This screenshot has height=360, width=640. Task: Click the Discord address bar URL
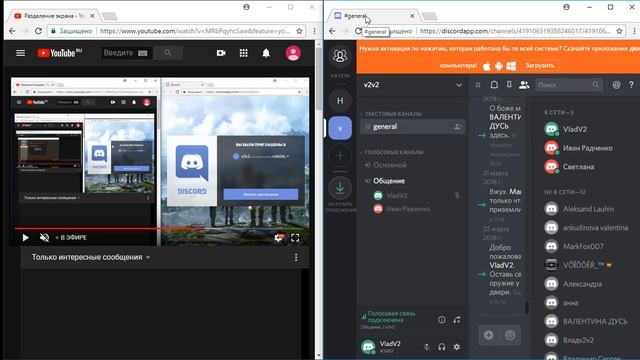[515, 31]
